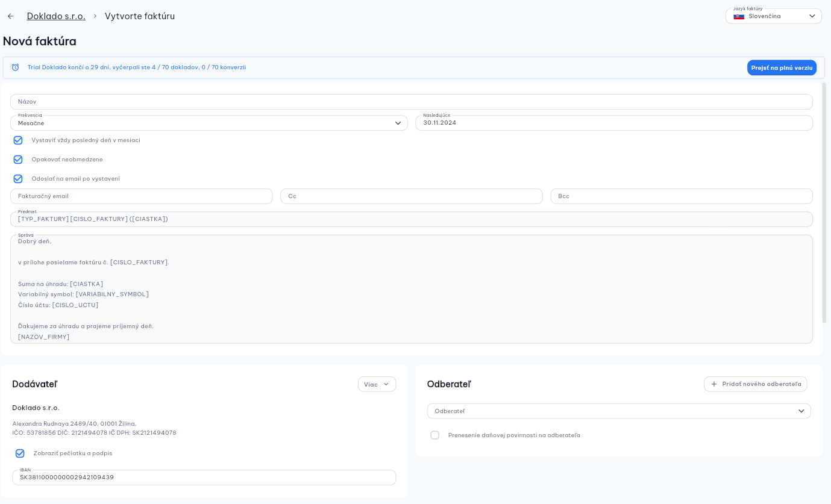Toggle Vystaviť vždy posledný deň v mesiaci
This screenshot has height=504, width=831.
[x=18, y=140]
